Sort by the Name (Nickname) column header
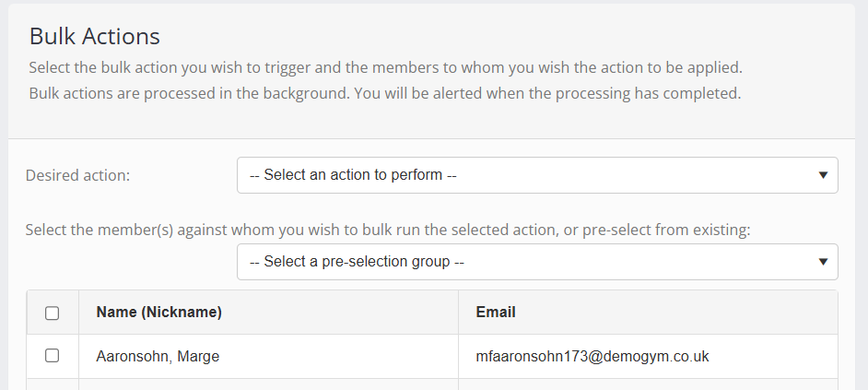 coord(158,313)
